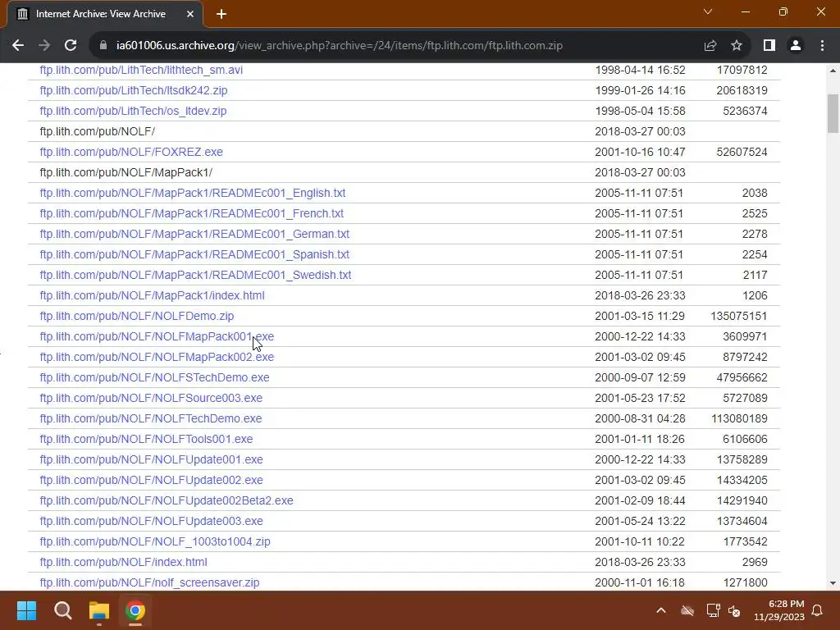Open the MapPack1/index.html link
The image size is (840, 630).
click(x=152, y=295)
